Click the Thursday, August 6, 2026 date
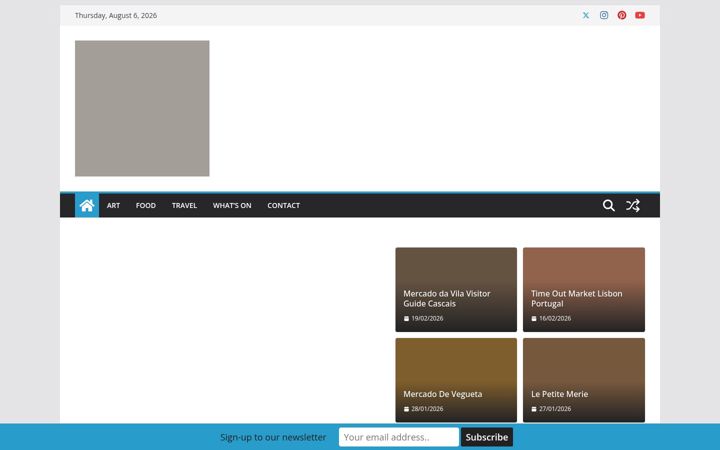The height and width of the screenshot is (450, 720). tap(116, 15)
